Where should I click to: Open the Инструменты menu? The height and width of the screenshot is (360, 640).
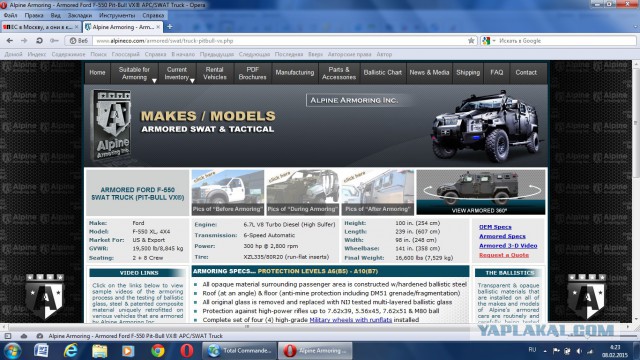(117, 16)
